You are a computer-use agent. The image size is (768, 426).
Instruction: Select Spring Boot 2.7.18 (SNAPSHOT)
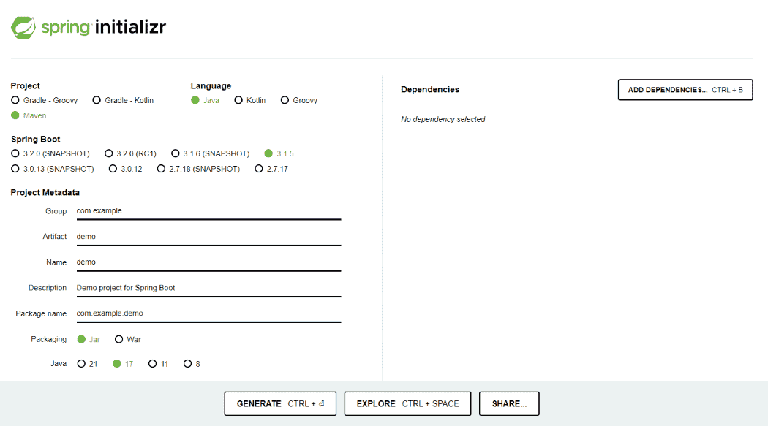tap(198, 169)
